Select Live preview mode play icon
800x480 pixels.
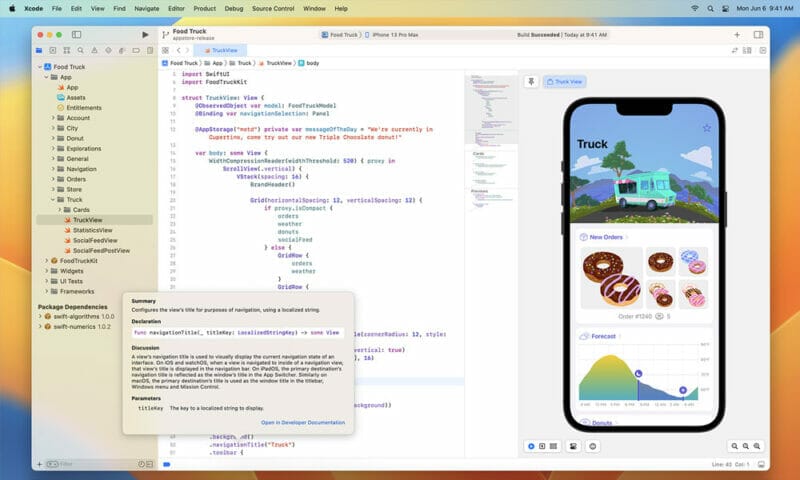point(531,445)
